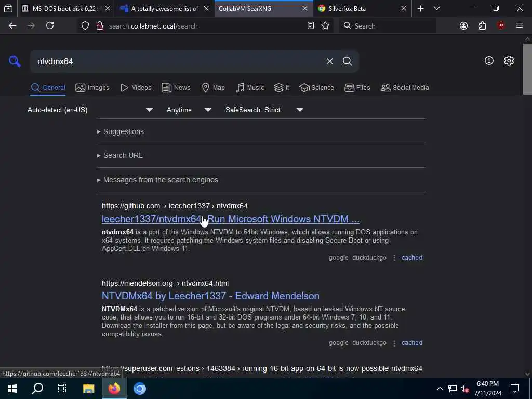Show hidden system tray icons
This screenshot has width=532, height=399.
coord(440,389)
